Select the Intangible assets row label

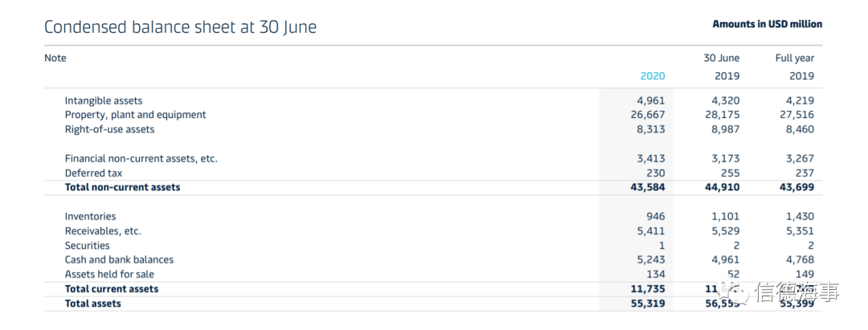(104, 100)
